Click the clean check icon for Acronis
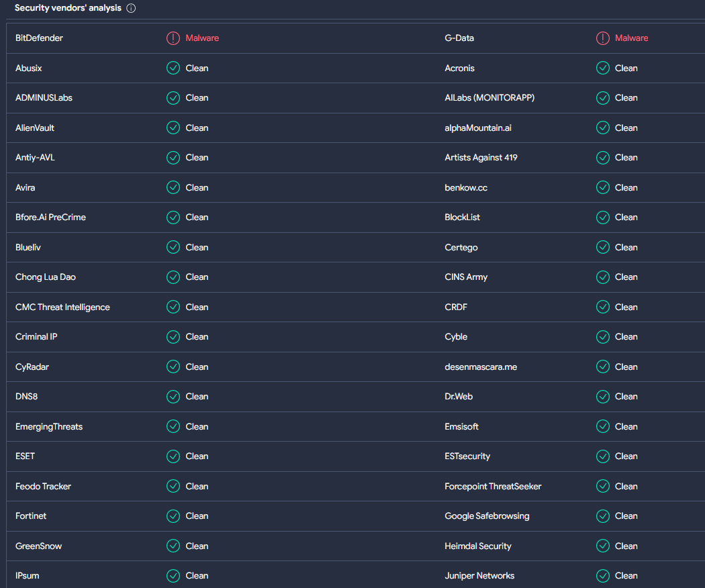Viewport: 705px width, 588px height. click(603, 68)
